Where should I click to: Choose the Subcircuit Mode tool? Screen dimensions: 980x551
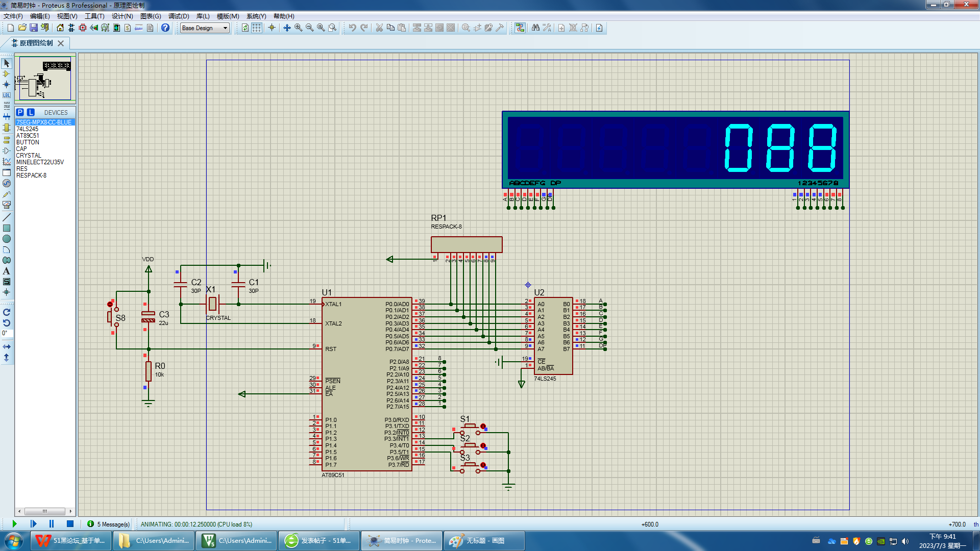7,128
